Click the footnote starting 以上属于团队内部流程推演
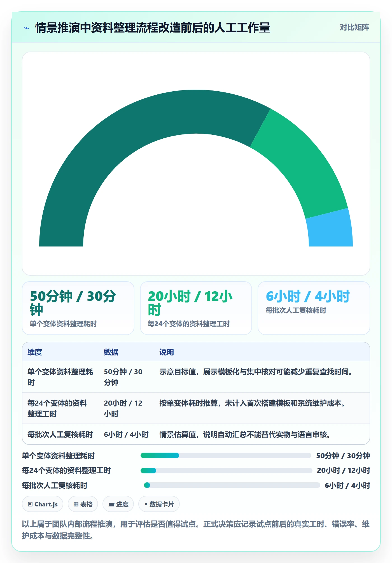 pos(196,530)
